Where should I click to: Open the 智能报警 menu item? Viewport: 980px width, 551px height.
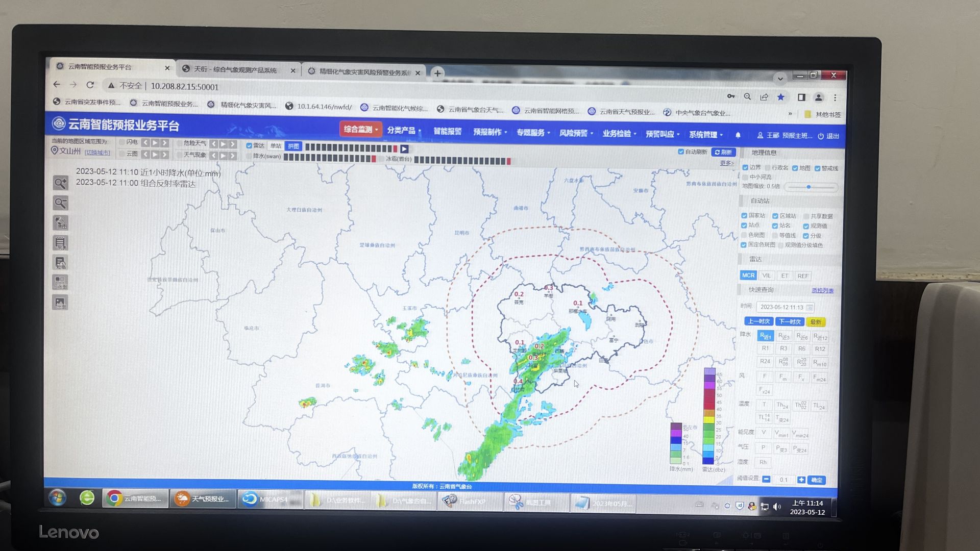pyautogui.click(x=447, y=131)
